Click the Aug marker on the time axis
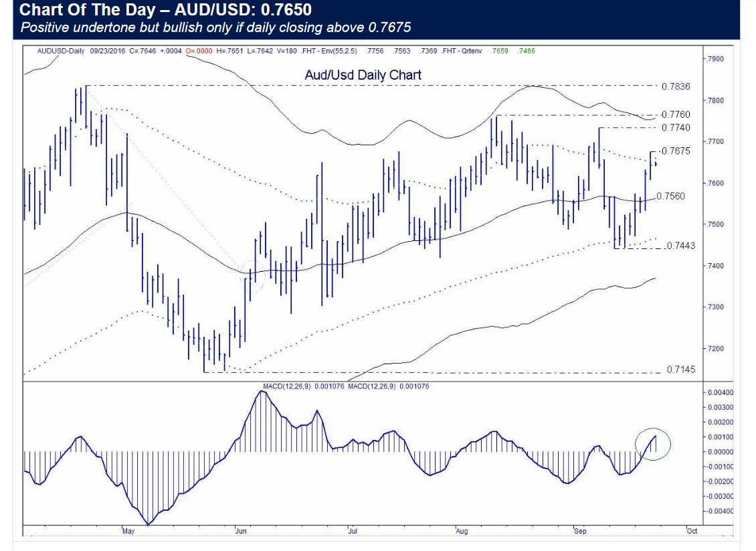This screenshot has width=756, height=551. click(462, 531)
